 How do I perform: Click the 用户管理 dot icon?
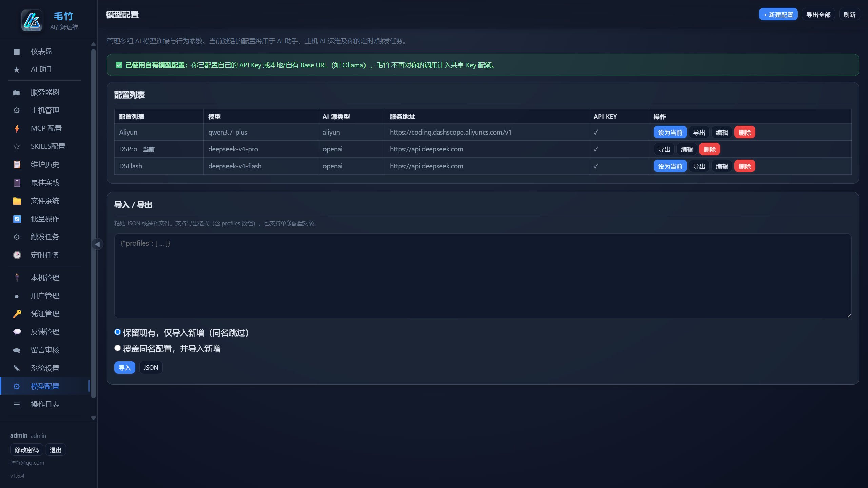tap(17, 296)
